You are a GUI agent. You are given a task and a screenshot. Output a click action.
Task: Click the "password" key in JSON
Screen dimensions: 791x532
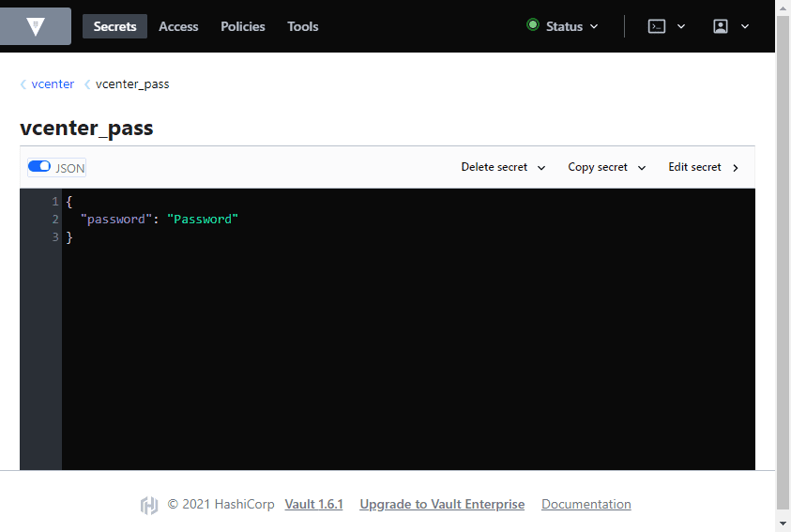pos(116,220)
